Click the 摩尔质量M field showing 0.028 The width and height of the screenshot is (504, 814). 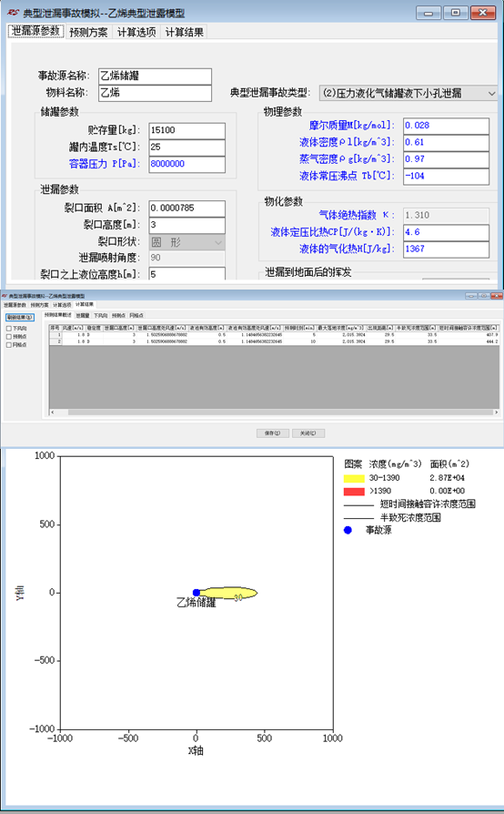[x=446, y=126]
